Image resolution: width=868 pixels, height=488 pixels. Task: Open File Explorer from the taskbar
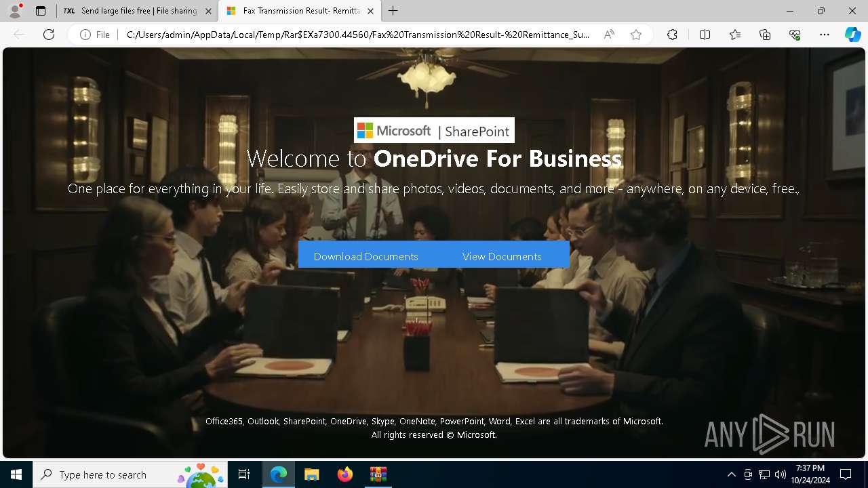(x=311, y=474)
